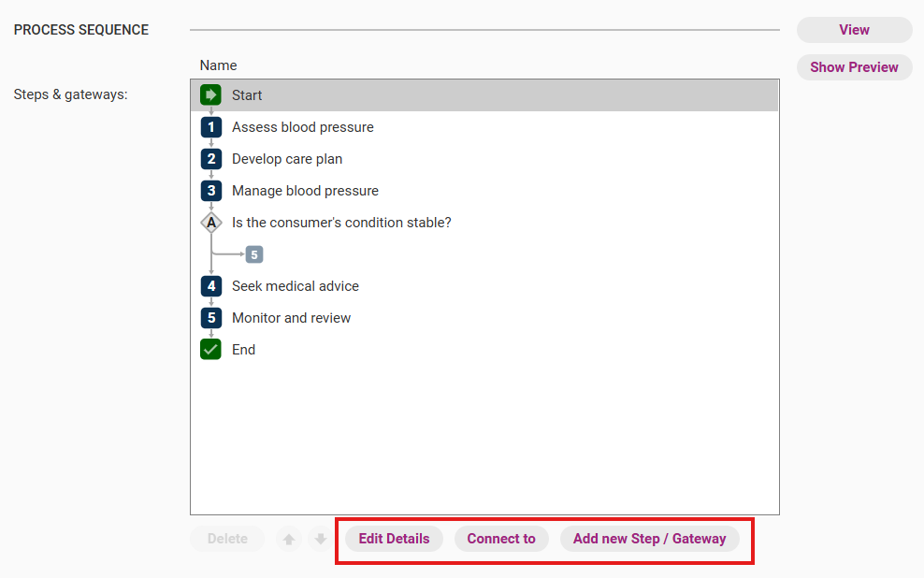Click the green End checkmark icon
924x578 pixels.
click(211, 350)
